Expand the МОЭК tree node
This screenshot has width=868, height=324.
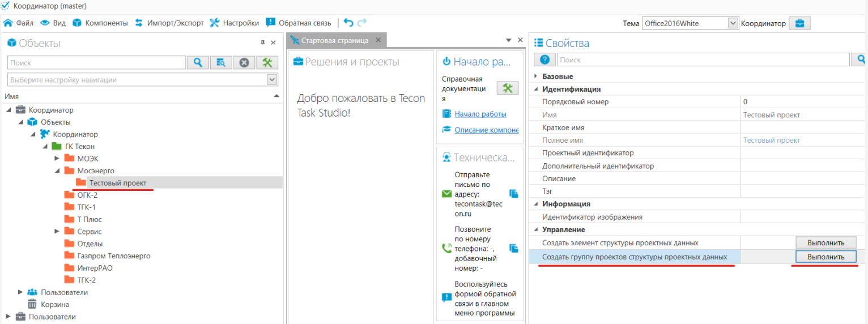click(57, 159)
